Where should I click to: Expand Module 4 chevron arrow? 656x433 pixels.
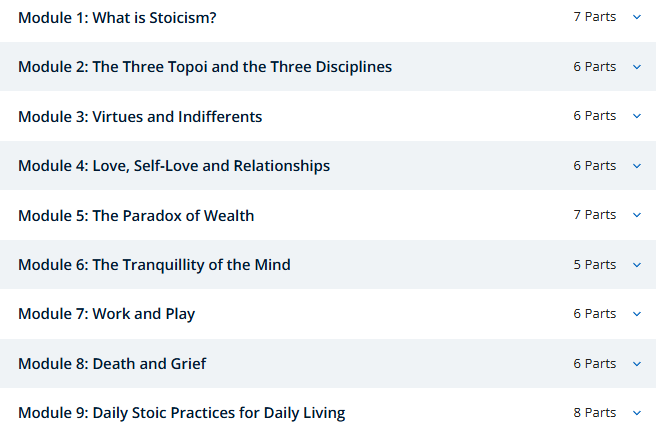pyautogui.click(x=637, y=166)
